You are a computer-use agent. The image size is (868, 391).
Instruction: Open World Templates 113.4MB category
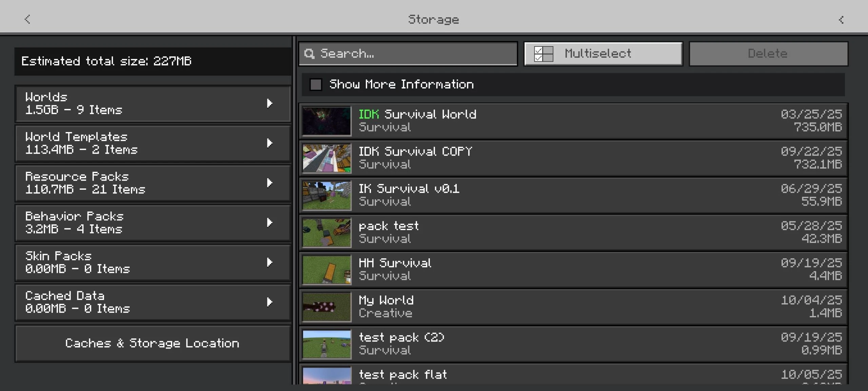coord(153,143)
